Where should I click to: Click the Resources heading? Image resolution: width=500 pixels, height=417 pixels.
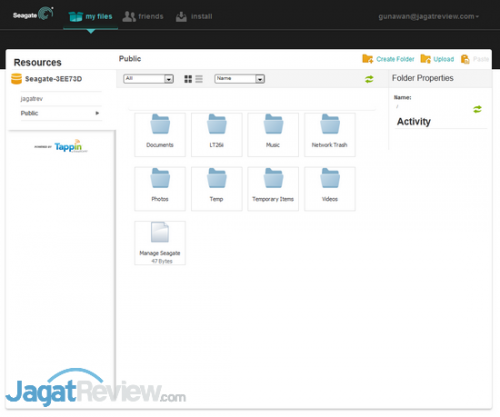point(38,62)
